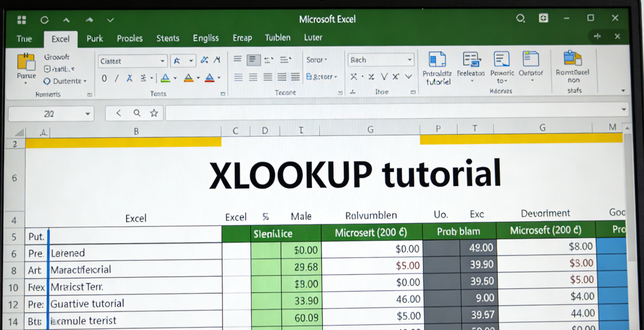The height and width of the screenshot is (330, 644).
Task: Click the cell reading Guattive tutorial
Action: point(135,303)
